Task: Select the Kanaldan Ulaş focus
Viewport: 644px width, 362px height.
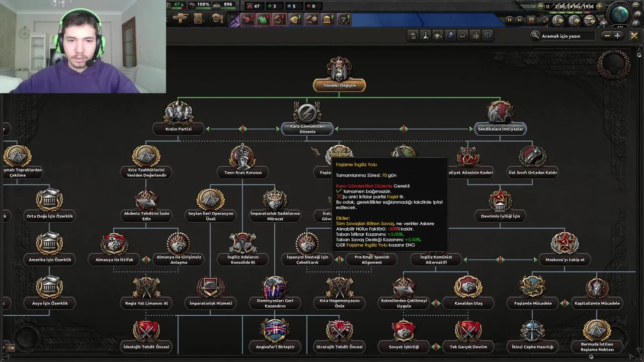Action: pos(468,293)
